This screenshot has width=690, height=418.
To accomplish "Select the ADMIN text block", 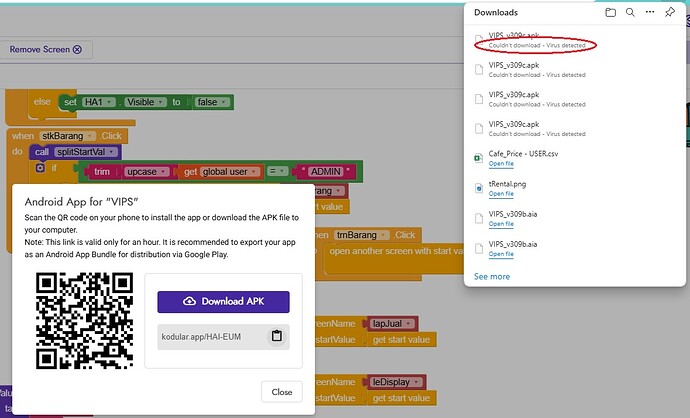I will (x=326, y=172).
